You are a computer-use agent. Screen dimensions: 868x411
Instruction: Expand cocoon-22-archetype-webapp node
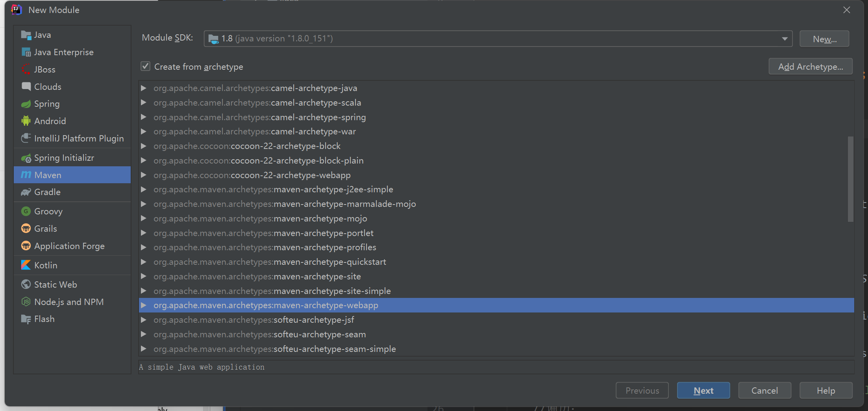pos(144,175)
